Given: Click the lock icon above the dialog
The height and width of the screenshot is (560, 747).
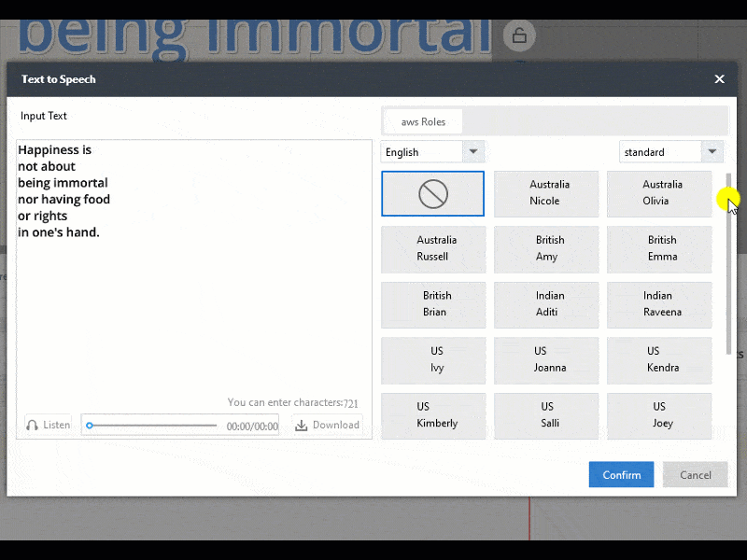Looking at the screenshot, I should click(x=519, y=35).
